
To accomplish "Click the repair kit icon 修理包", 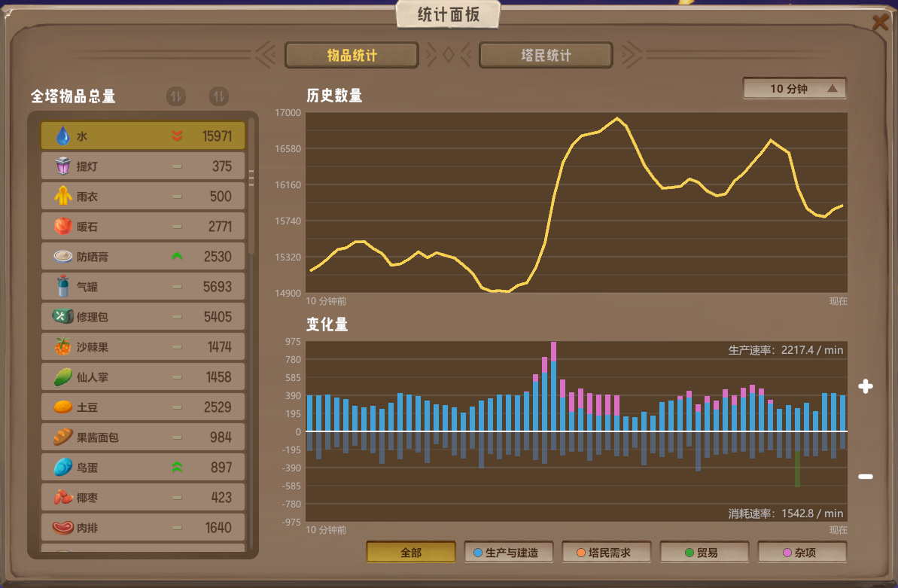I will tap(62, 317).
